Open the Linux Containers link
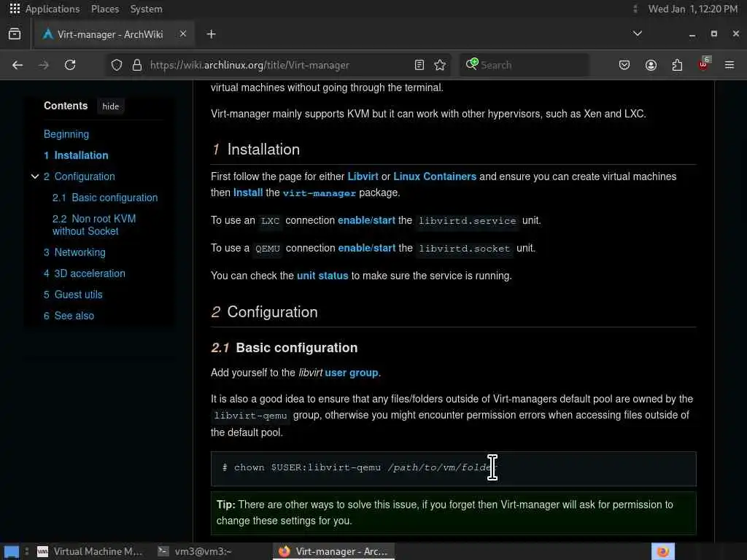 click(x=435, y=176)
